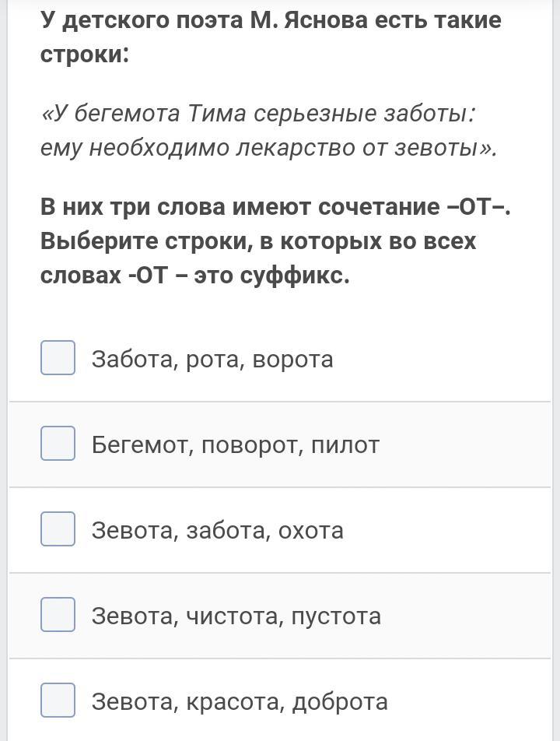Click the italic quote line about бегемота Тима
560x741 pixels.
point(257,114)
